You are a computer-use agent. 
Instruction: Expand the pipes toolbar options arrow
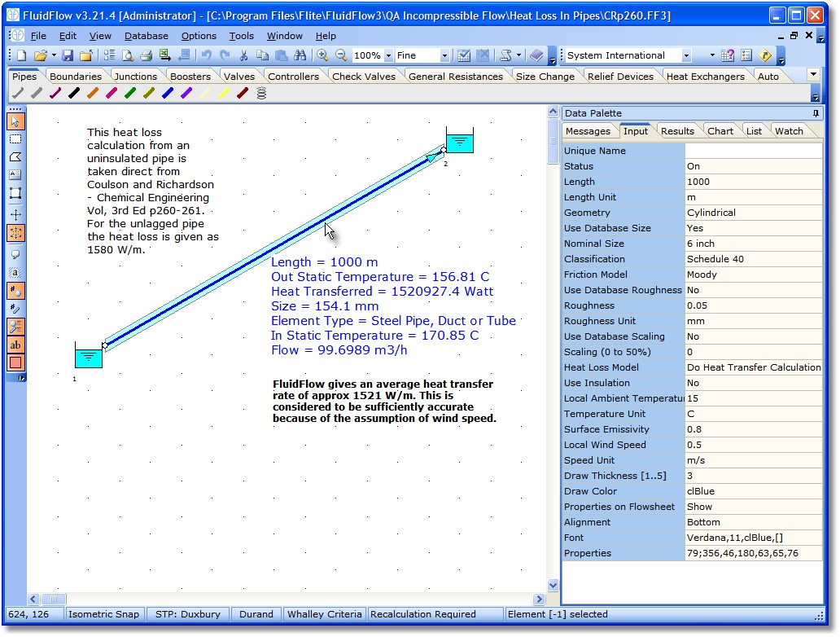(816, 97)
